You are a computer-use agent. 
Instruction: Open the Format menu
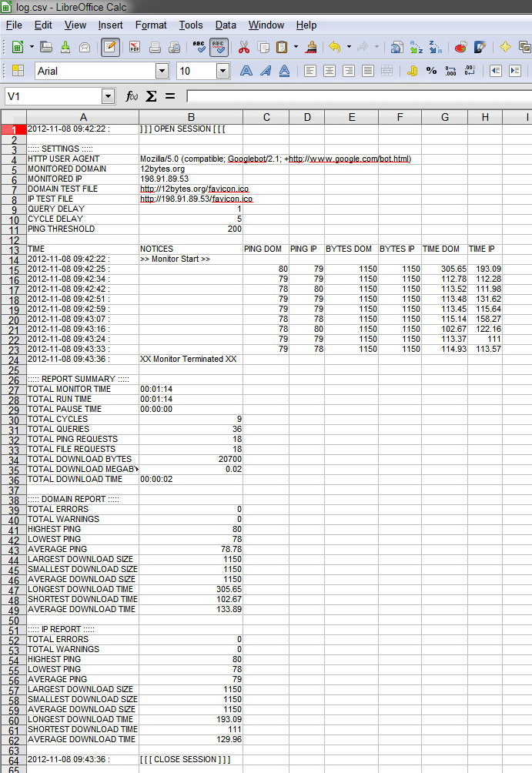tap(151, 25)
